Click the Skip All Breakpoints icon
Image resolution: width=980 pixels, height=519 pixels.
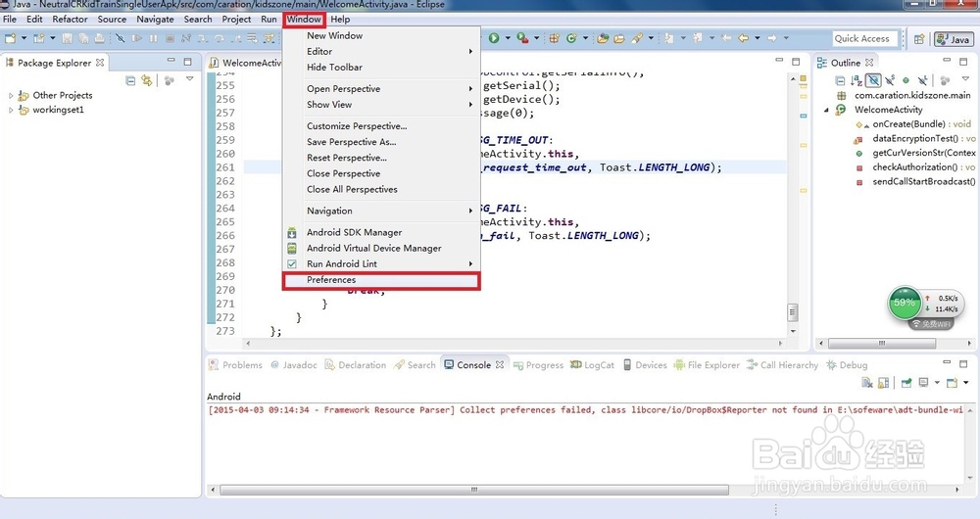[120, 39]
